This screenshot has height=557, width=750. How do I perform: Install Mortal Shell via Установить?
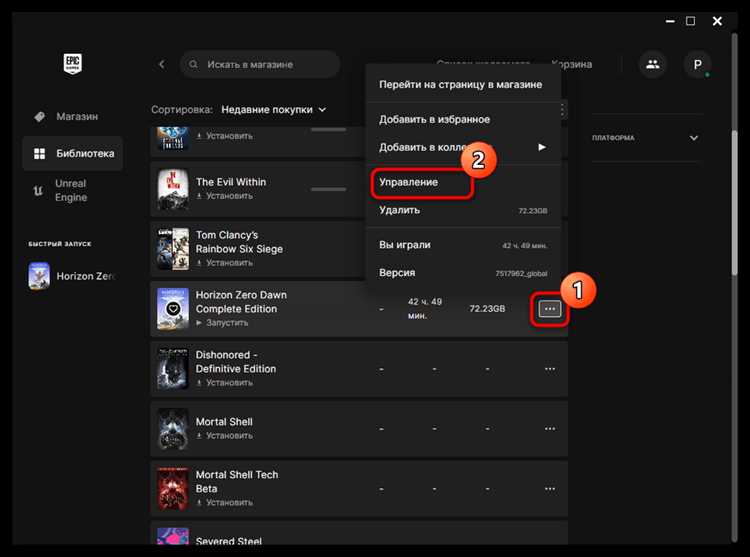224,436
